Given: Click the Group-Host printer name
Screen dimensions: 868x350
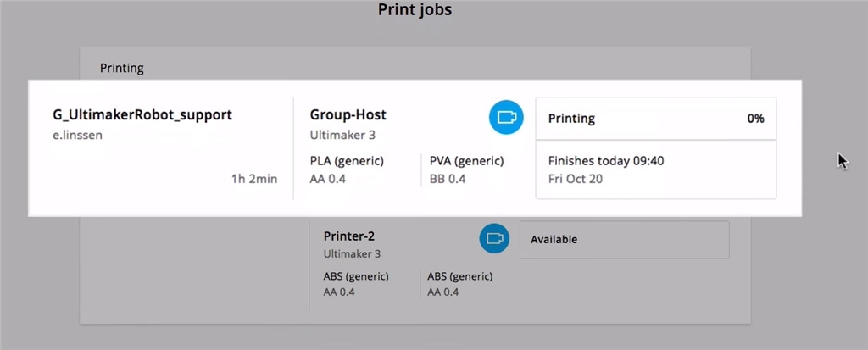Looking at the screenshot, I should point(348,114).
